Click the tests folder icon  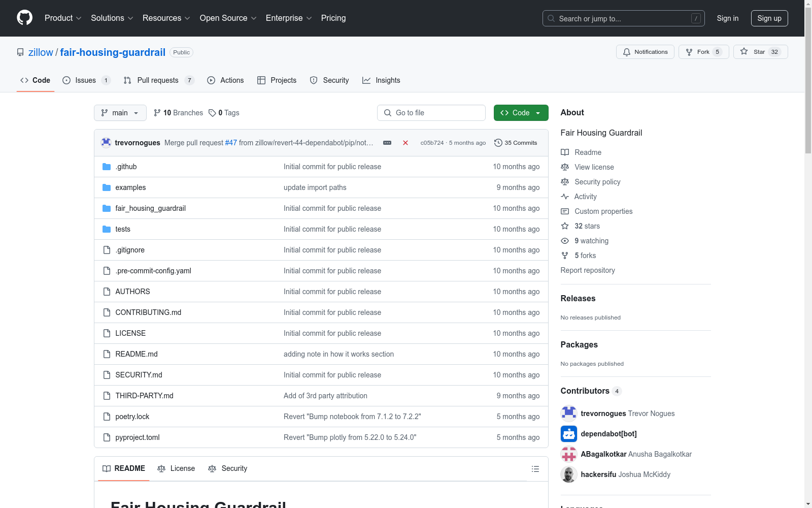[x=107, y=229]
